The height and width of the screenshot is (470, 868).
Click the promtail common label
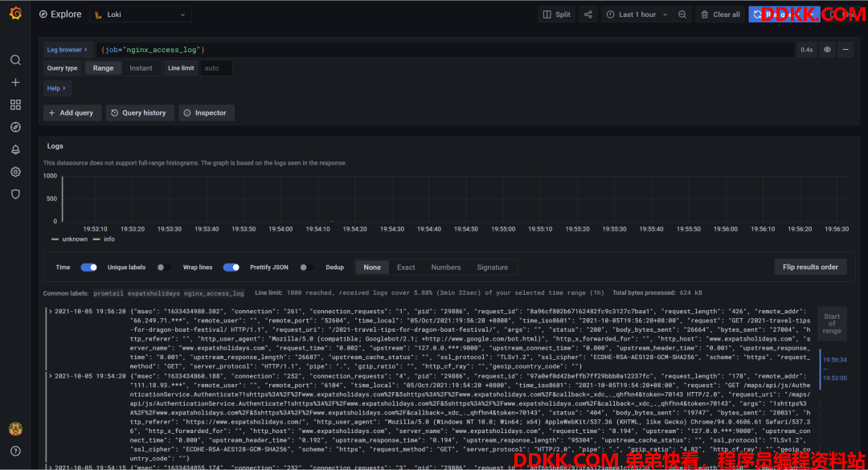click(x=108, y=293)
